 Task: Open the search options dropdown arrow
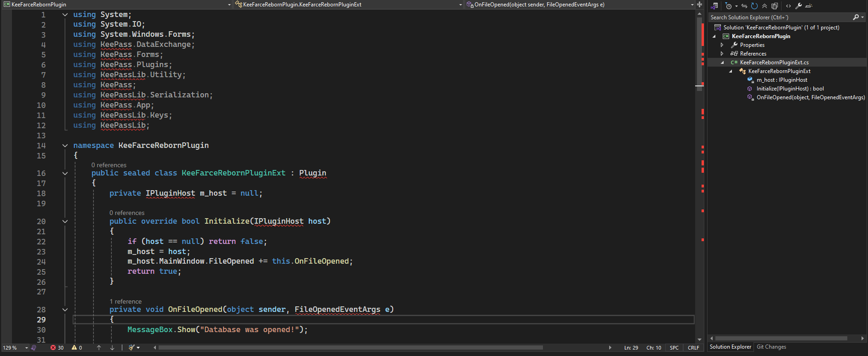862,17
